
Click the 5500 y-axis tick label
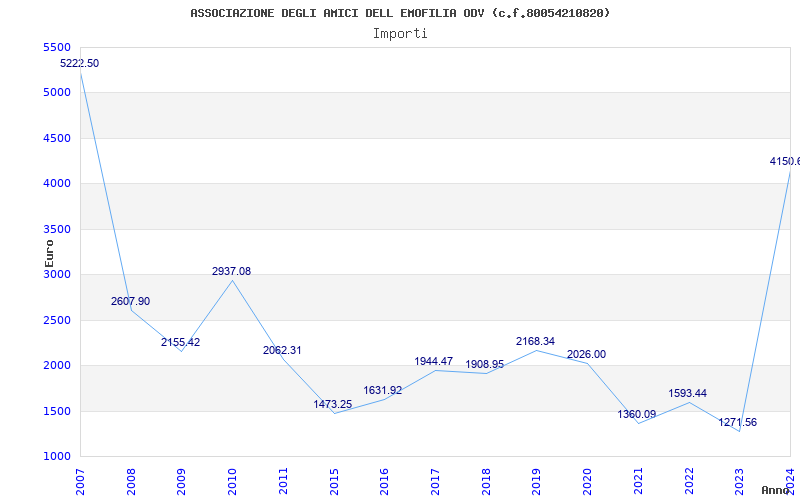click(x=57, y=48)
